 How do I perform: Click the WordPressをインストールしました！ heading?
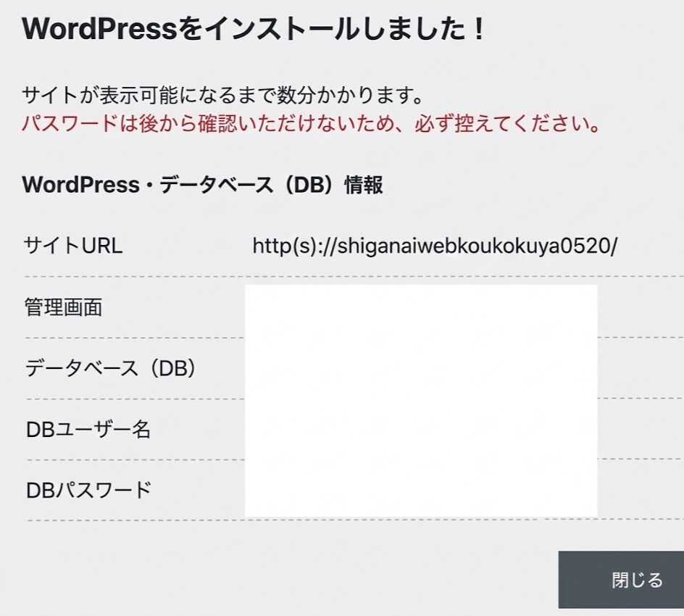(x=254, y=29)
